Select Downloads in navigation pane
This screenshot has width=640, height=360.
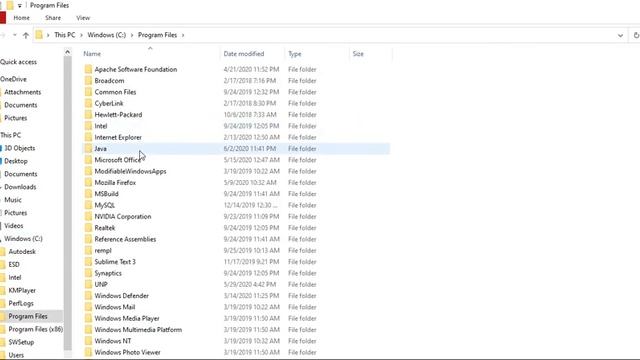pyautogui.click(x=20, y=187)
